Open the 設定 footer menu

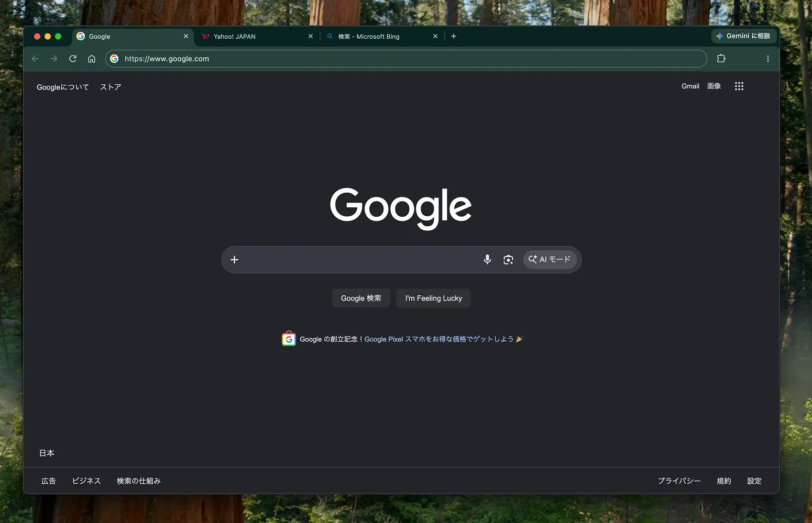tap(754, 481)
